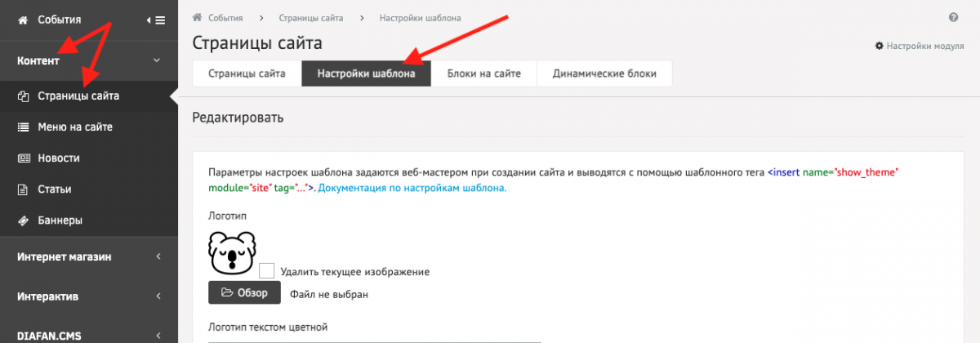This screenshot has height=343, width=980.
Task: Click the Страницы сайта pages icon in sidebar
Action: (x=23, y=96)
